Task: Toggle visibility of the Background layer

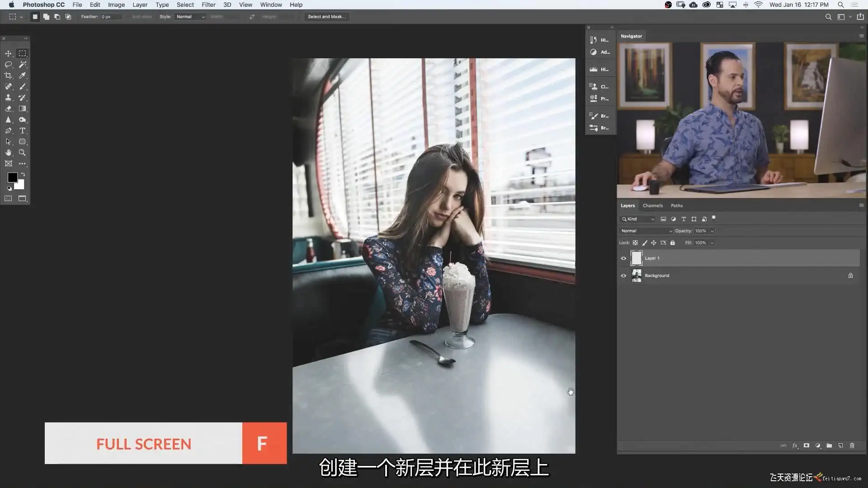Action: pos(623,276)
